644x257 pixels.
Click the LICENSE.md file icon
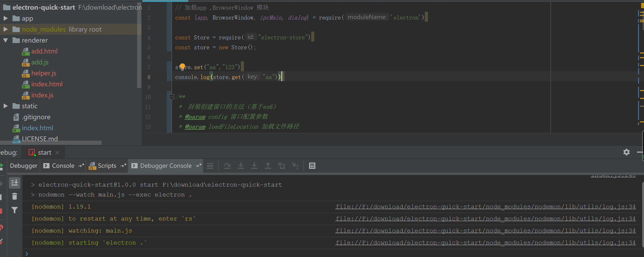(16, 139)
